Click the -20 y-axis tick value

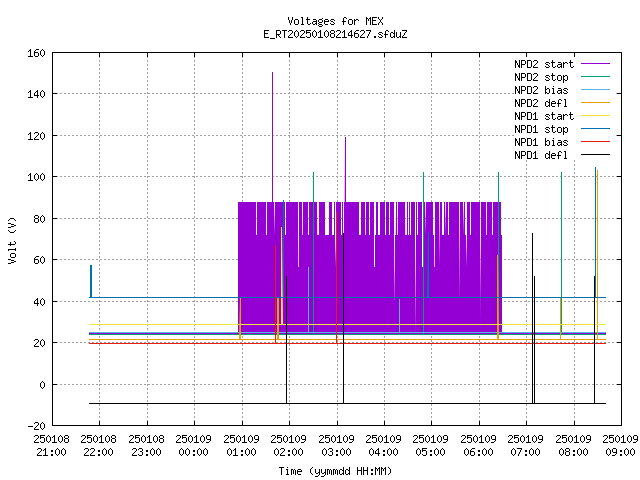[x=36, y=426]
